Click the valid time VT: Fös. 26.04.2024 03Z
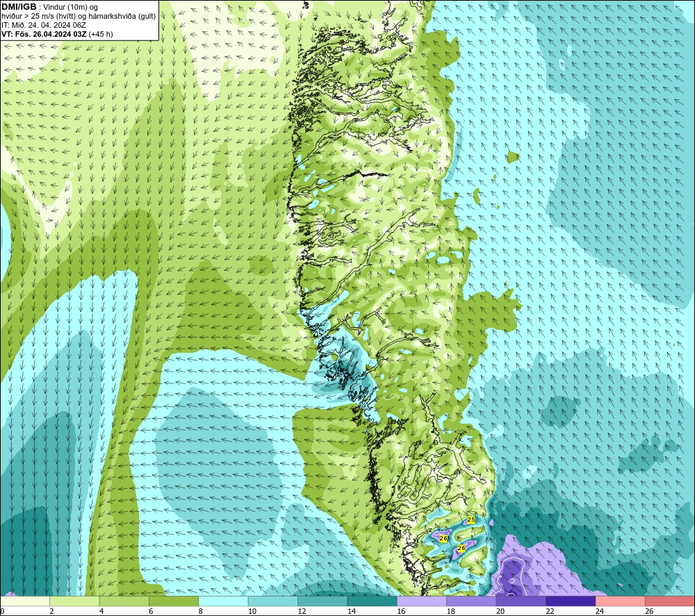 [x=44, y=34]
